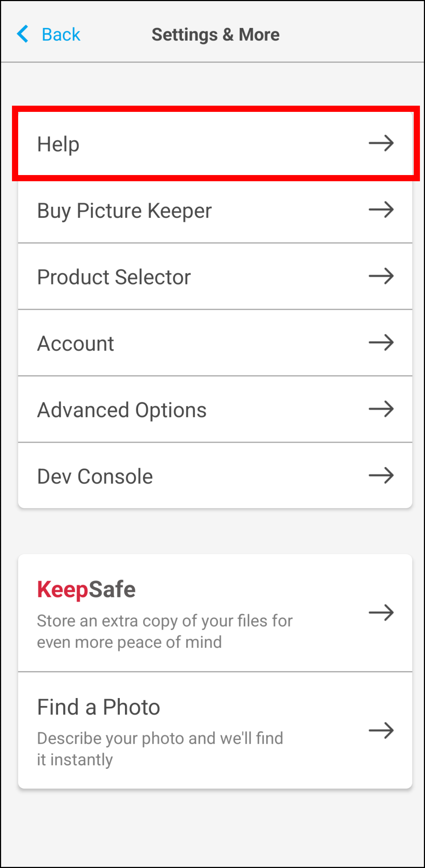This screenshot has height=868, width=425.
Task: Go back using the Back label
Action: pos(61,35)
